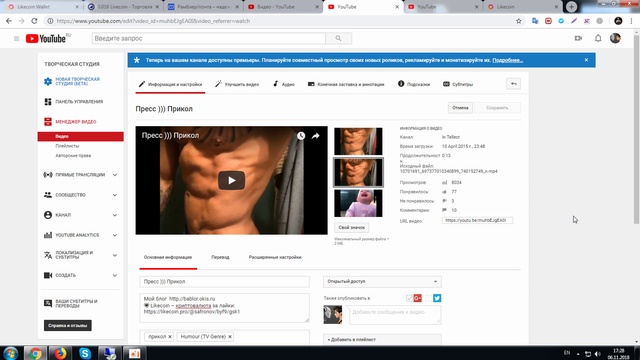Share to Twitter icon
Image resolution: width=640 pixels, height=360 pixels.
coord(437,298)
